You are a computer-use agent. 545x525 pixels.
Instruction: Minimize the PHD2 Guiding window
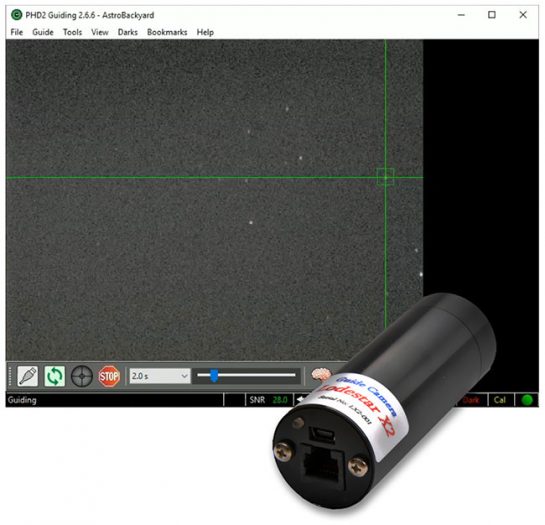pyautogui.click(x=461, y=15)
